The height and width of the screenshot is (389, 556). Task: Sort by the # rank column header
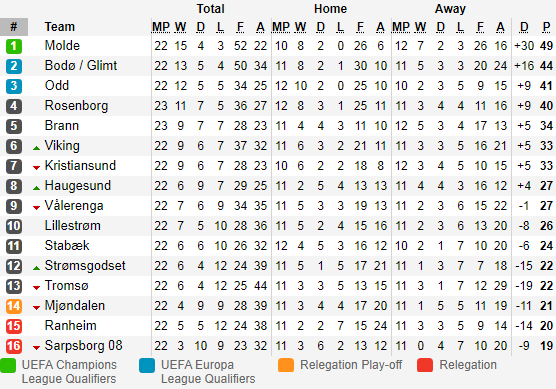click(x=14, y=27)
